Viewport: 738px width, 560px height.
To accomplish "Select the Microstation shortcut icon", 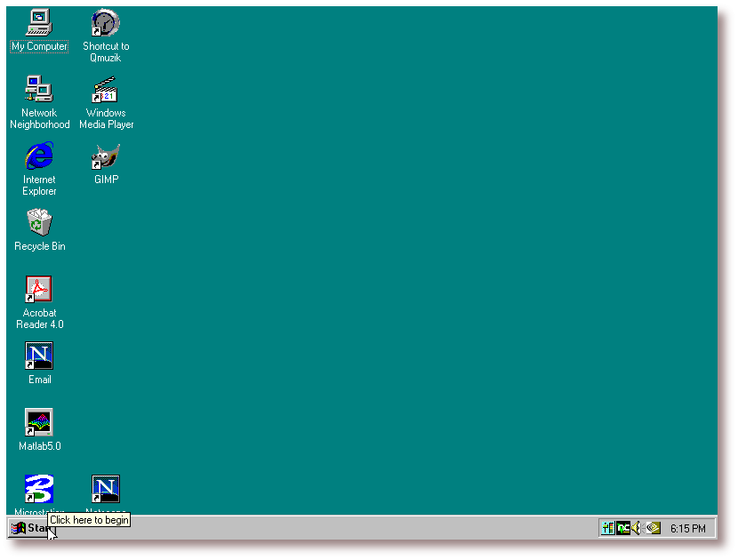I will tap(39, 489).
